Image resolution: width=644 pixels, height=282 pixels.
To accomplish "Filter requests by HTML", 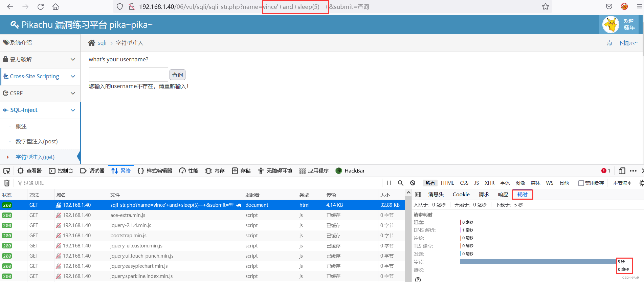I will tap(447, 183).
